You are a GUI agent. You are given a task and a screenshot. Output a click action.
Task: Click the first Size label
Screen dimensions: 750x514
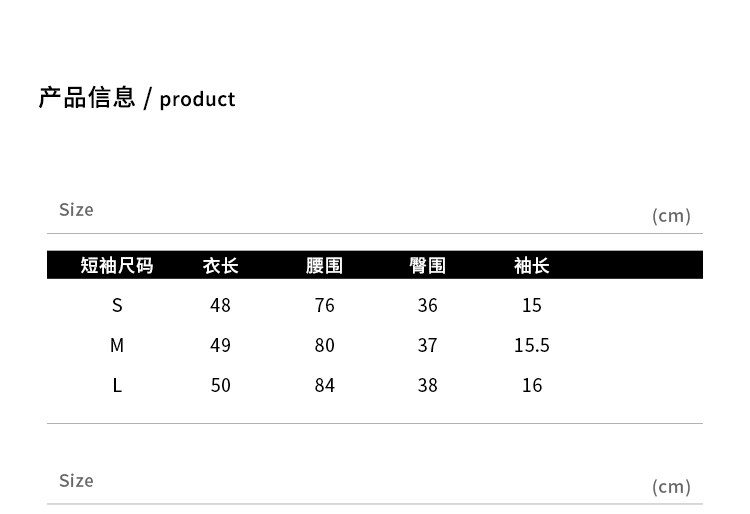pos(76,209)
